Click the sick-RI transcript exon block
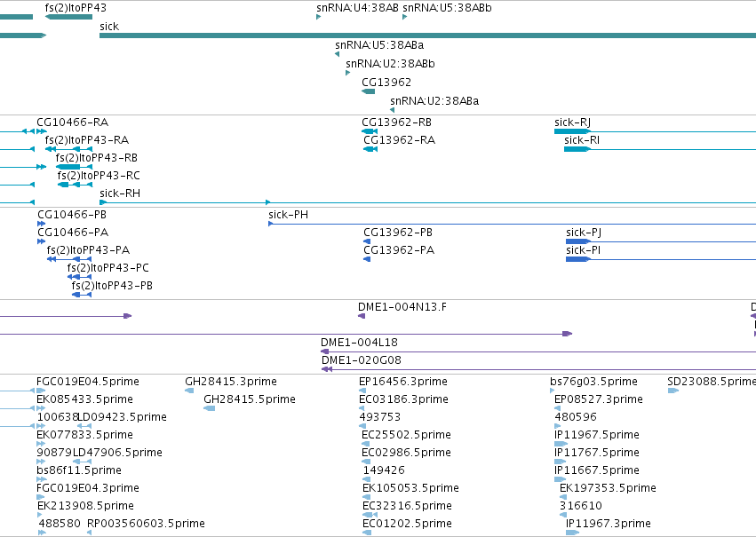Viewport: 756px width, 537px height. pyautogui.click(x=577, y=149)
